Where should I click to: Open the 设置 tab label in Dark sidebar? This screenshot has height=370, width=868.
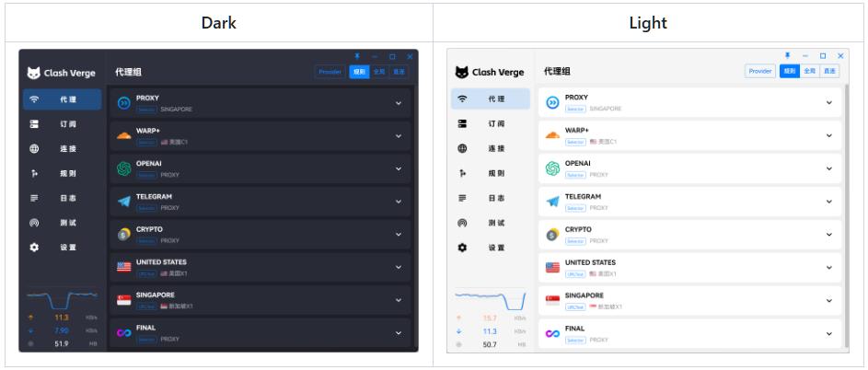coord(68,248)
